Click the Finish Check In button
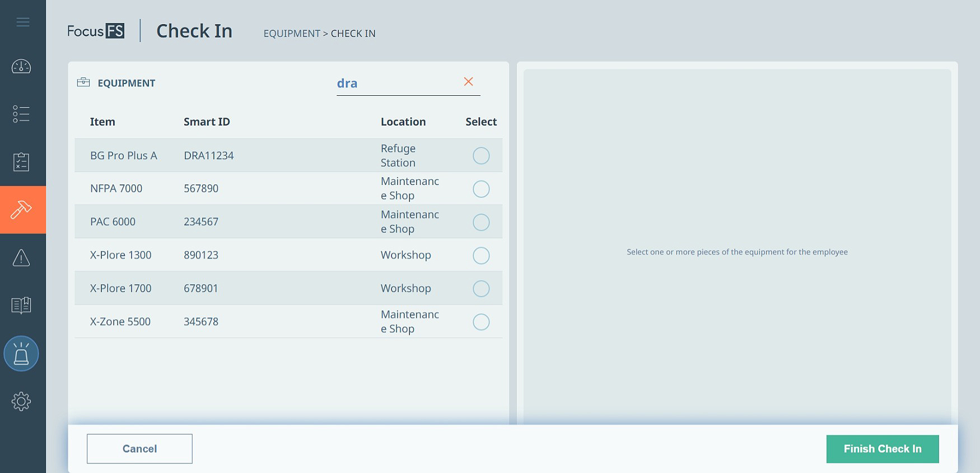Image resolution: width=980 pixels, height=473 pixels. point(883,449)
